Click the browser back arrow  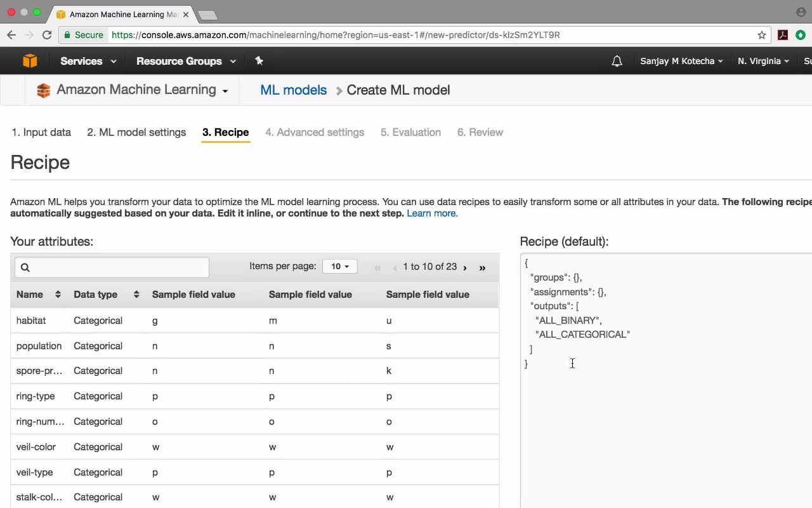click(x=11, y=35)
